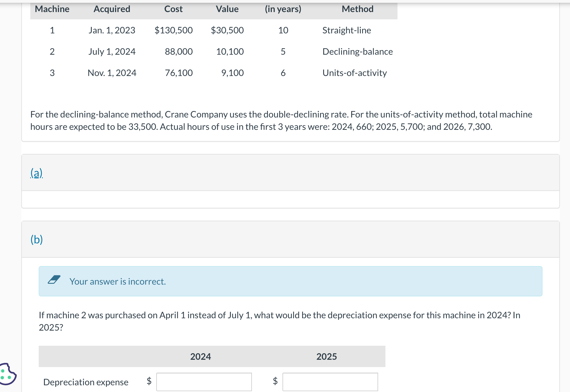Click the Depreciation expense row label
The height and width of the screenshot is (392, 570).
86,382
